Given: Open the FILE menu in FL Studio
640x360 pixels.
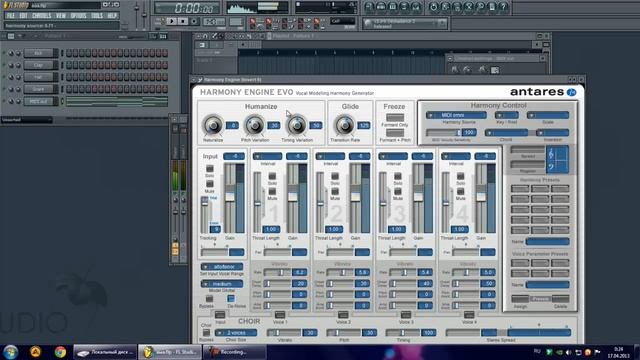Looking at the screenshot, I should [10, 16].
